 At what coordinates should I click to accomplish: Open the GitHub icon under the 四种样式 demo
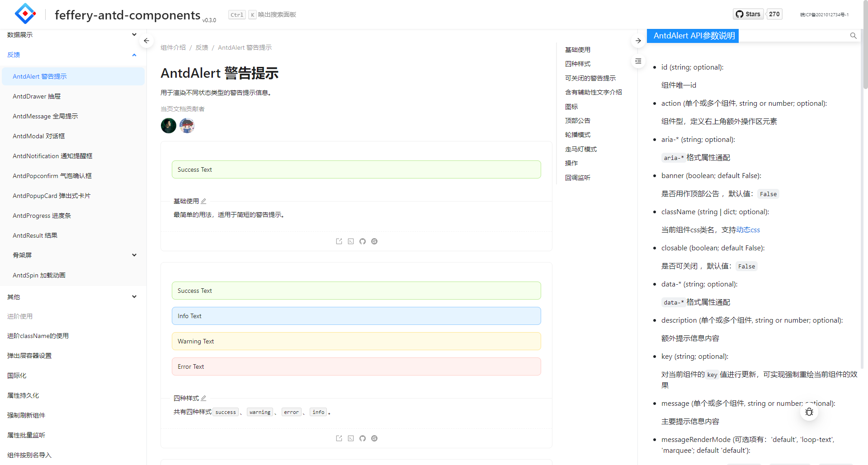(363, 438)
